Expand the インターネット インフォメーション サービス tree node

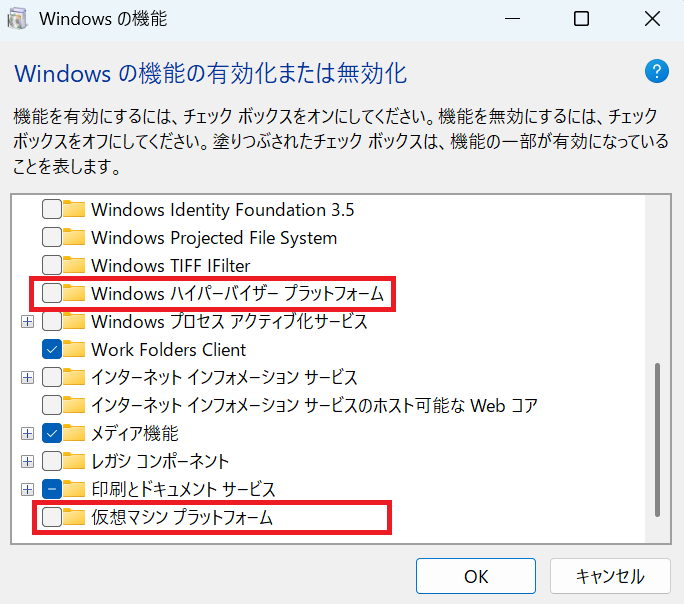pos(27,378)
